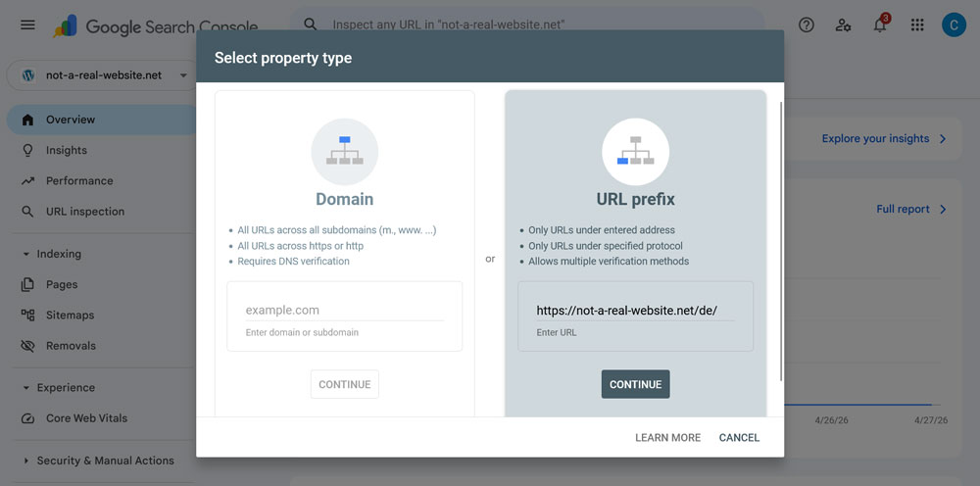
Task: Click the Overview home icon
Action: [x=27, y=120]
